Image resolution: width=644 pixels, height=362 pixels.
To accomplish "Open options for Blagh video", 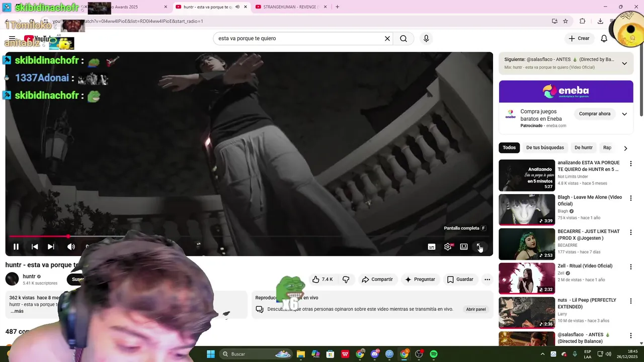I will click(630, 198).
